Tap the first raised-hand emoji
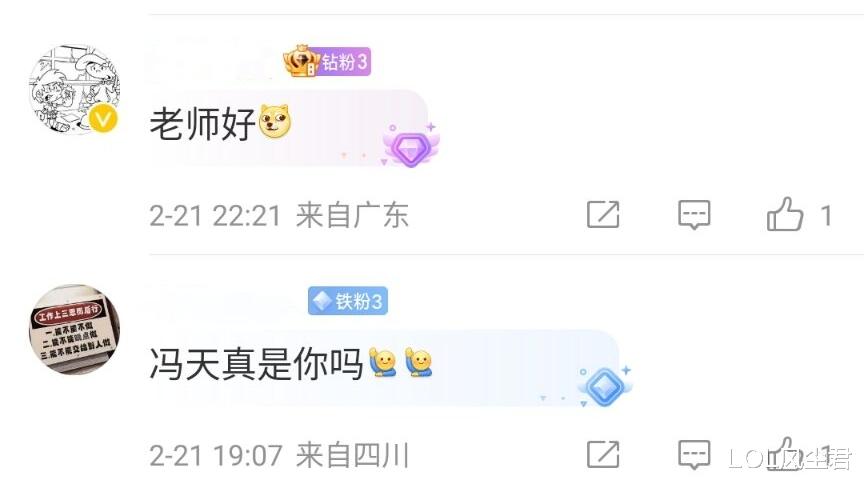 coord(382,362)
